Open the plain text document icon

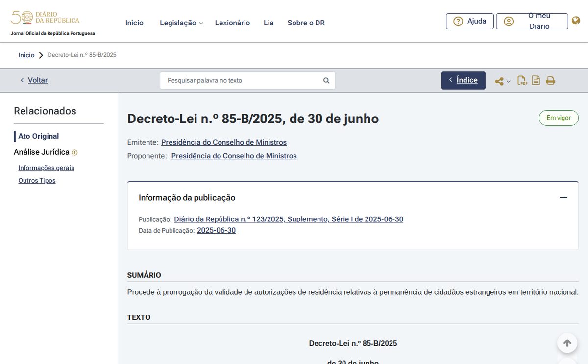click(536, 80)
